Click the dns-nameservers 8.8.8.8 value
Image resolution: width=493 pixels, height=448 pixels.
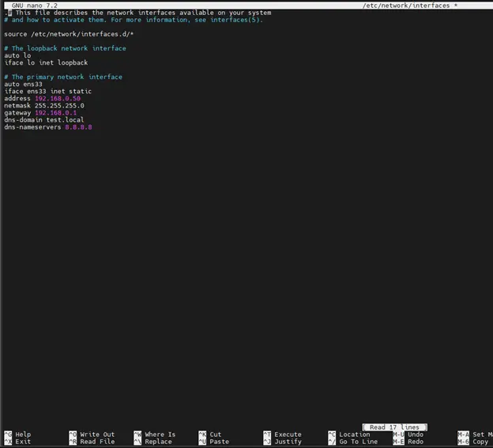pyautogui.click(x=78, y=126)
